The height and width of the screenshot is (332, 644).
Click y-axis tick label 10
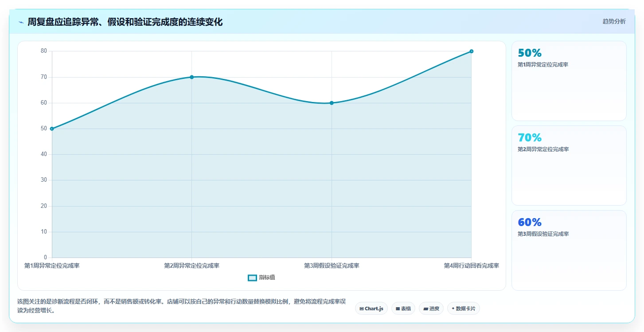coord(44,232)
